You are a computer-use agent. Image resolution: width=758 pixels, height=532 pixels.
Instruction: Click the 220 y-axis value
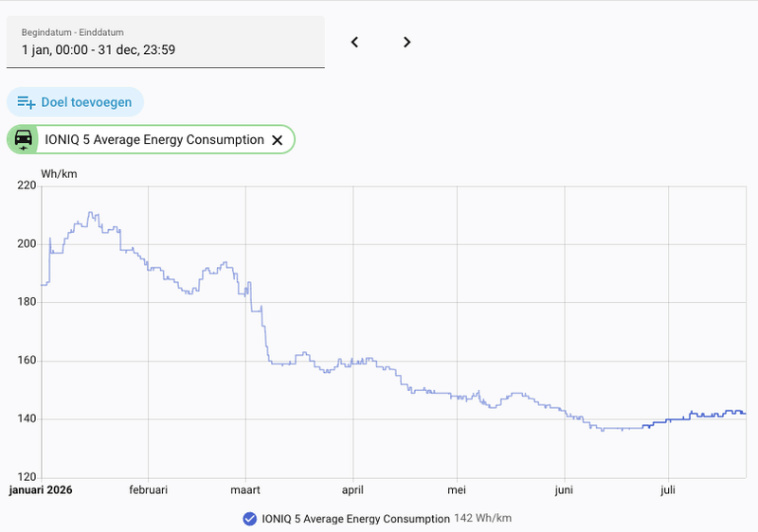(27, 186)
